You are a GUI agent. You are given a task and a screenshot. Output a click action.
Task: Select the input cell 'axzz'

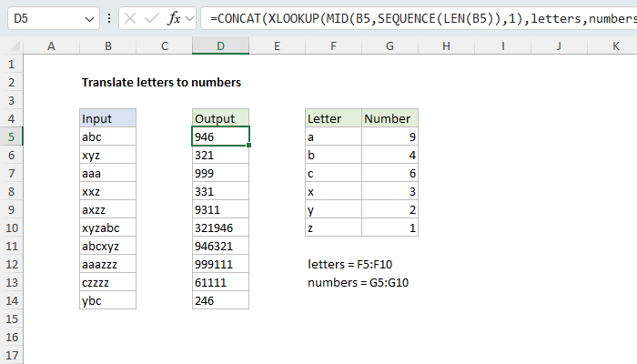click(107, 209)
